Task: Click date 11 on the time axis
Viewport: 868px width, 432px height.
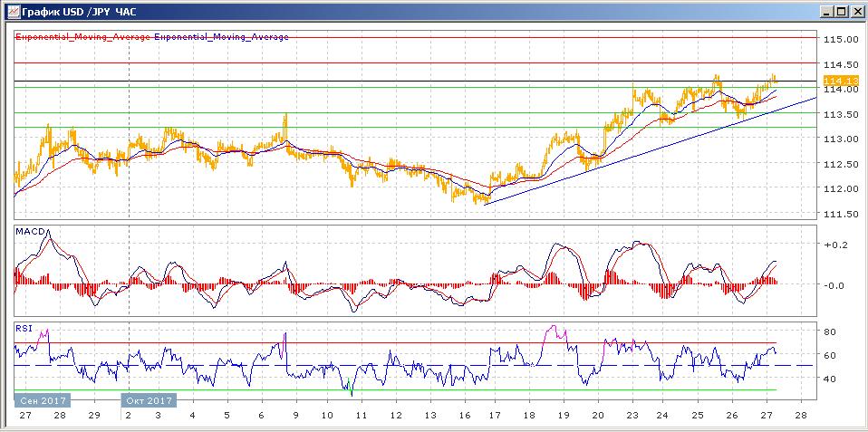Action: [x=361, y=415]
